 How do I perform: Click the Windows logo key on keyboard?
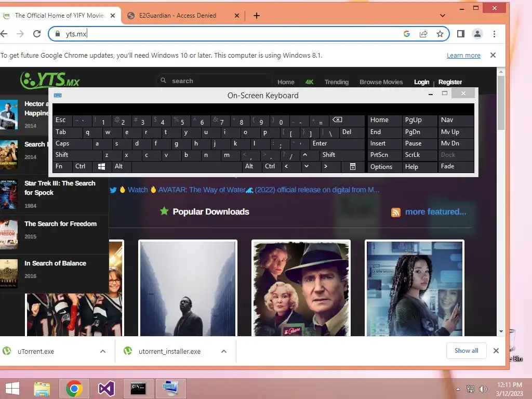click(x=101, y=166)
